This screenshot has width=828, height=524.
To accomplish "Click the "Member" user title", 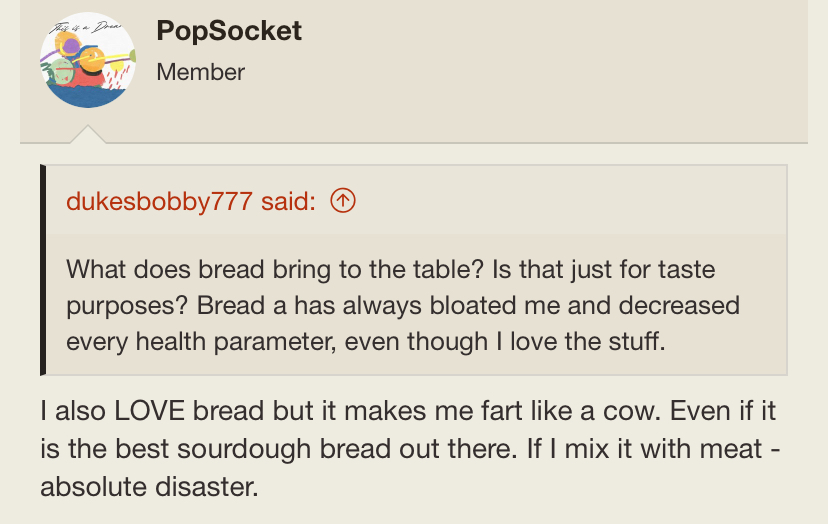I will pyautogui.click(x=201, y=72).
